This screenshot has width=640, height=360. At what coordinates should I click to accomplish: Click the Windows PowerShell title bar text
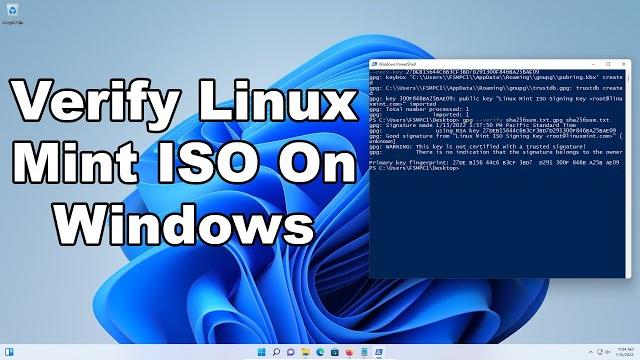[x=397, y=64]
